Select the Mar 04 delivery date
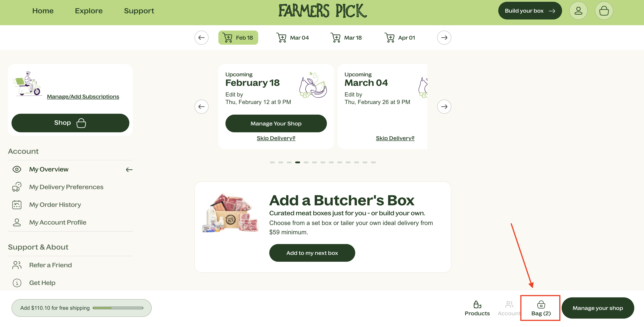 click(x=293, y=38)
